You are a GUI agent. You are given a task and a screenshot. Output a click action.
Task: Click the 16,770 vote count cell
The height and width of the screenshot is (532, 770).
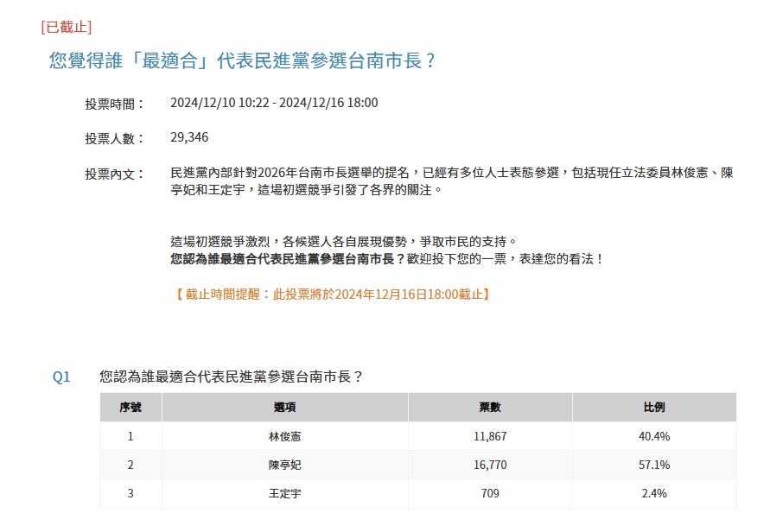click(490, 465)
